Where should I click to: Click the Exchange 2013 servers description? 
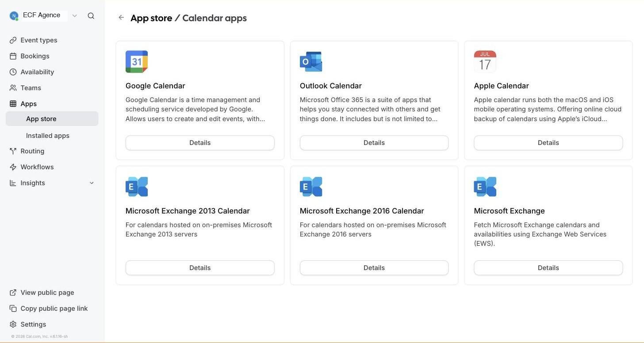click(199, 229)
